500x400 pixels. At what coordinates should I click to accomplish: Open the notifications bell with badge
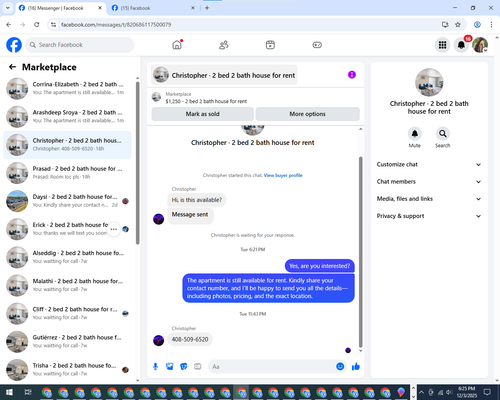[x=461, y=45]
